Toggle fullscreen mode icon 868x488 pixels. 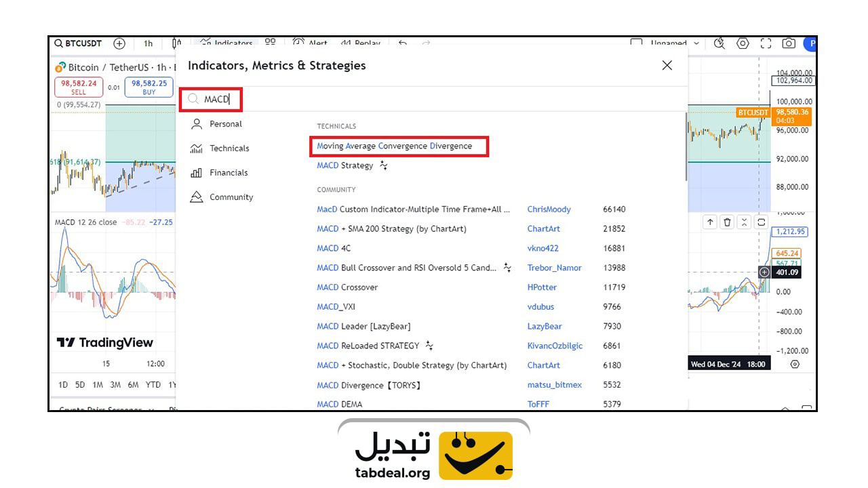coord(766,43)
